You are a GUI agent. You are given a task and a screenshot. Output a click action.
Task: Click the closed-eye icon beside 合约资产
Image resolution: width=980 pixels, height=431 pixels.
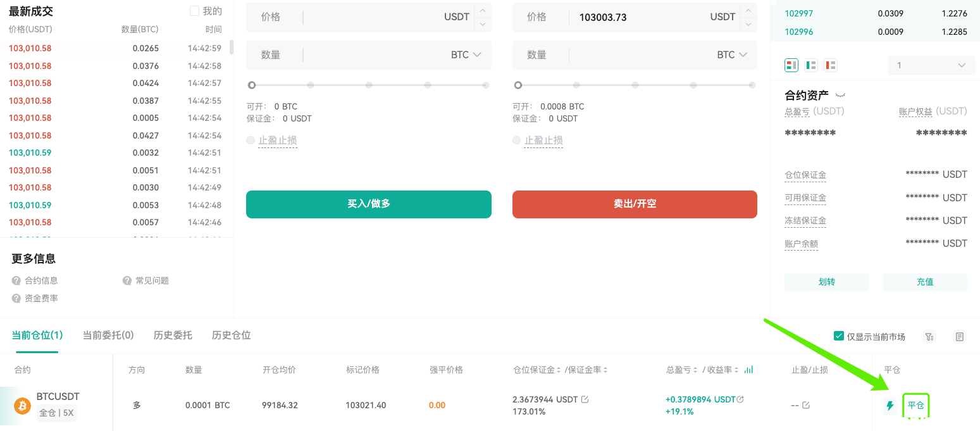(840, 96)
